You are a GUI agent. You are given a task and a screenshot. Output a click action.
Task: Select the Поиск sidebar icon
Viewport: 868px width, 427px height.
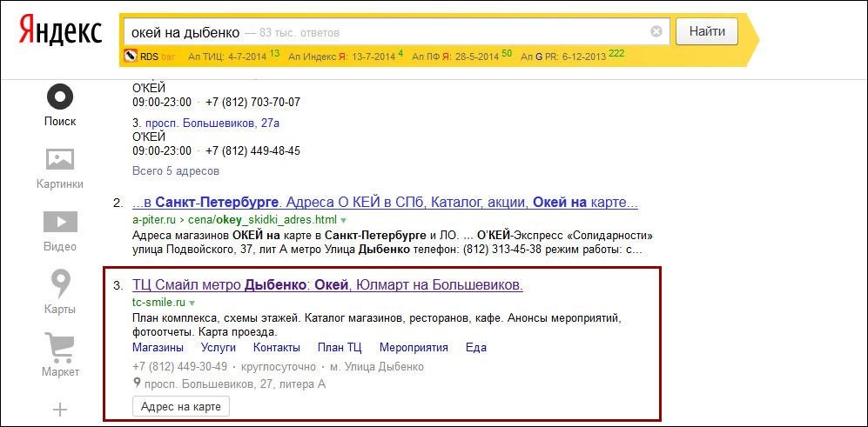click(60, 98)
